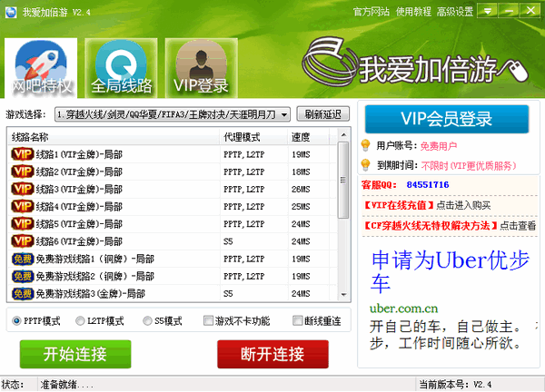The width and height of the screenshot is (545, 392).
Task: Enable the 断线重连 checkbox
Action: [298, 321]
